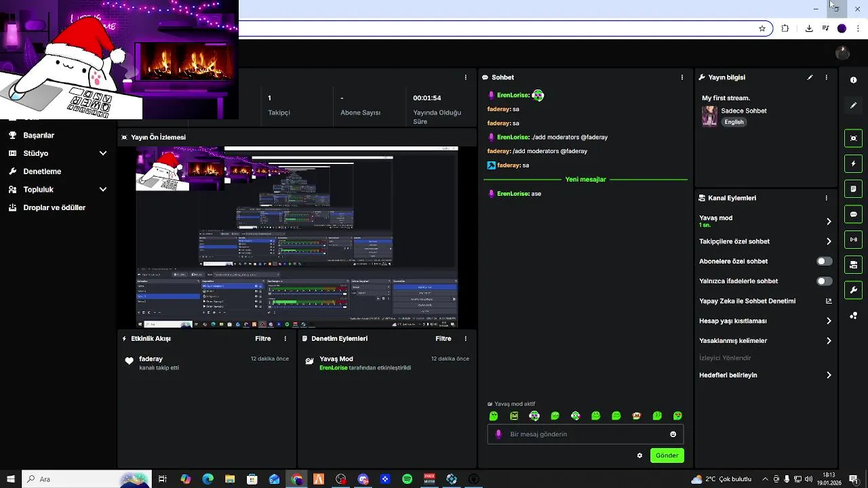Bookmark page with the star icon
The width and height of the screenshot is (868, 488).
[x=762, y=28]
